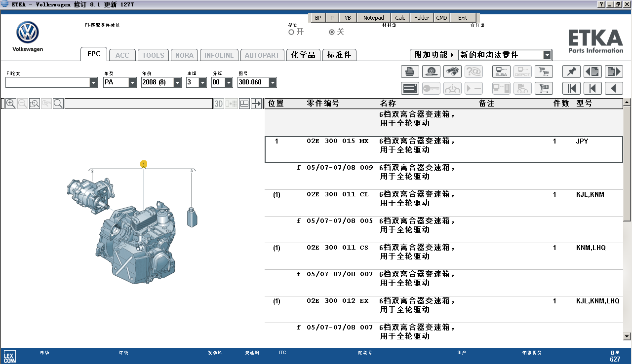
Task: Toggle the split-window layout icon
Action: [x=244, y=104]
